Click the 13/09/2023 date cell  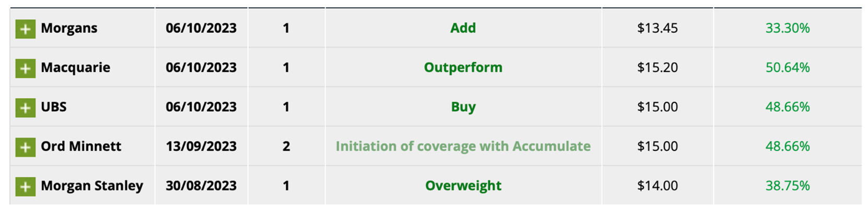pyautogui.click(x=201, y=147)
